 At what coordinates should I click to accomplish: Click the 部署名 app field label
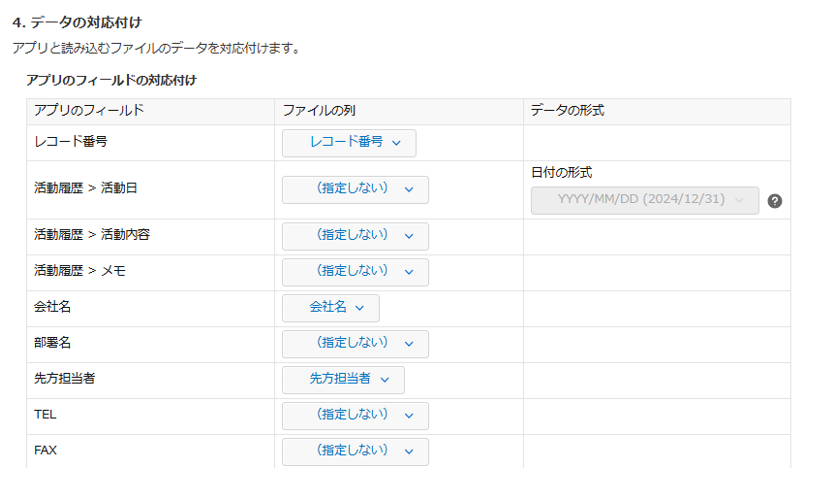tap(52, 343)
